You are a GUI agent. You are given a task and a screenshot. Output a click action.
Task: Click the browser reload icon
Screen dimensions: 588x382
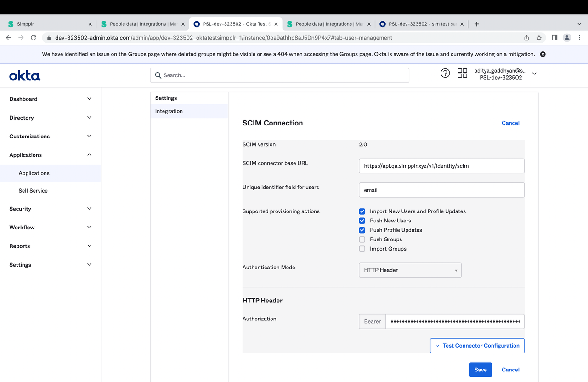point(33,38)
